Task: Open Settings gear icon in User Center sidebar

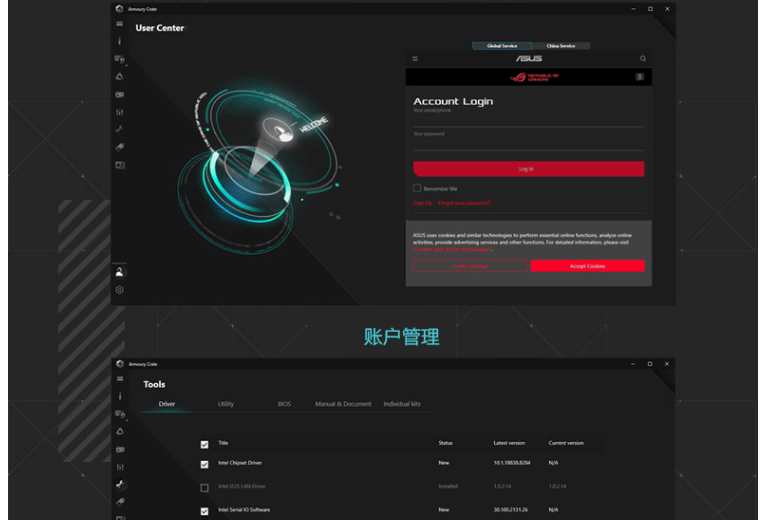Action: pos(119,290)
